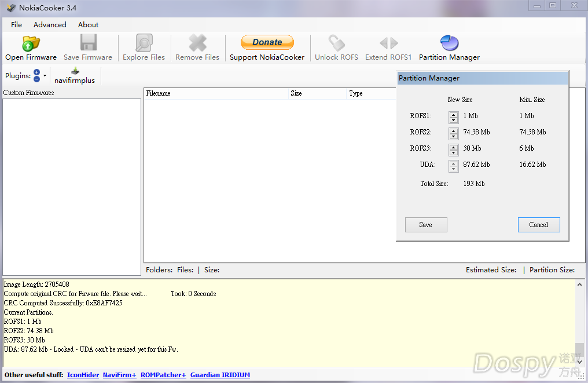Viewport: 588px width, 383px height.
Task: Click the Save Firmware floppy icon
Action: click(88, 43)
